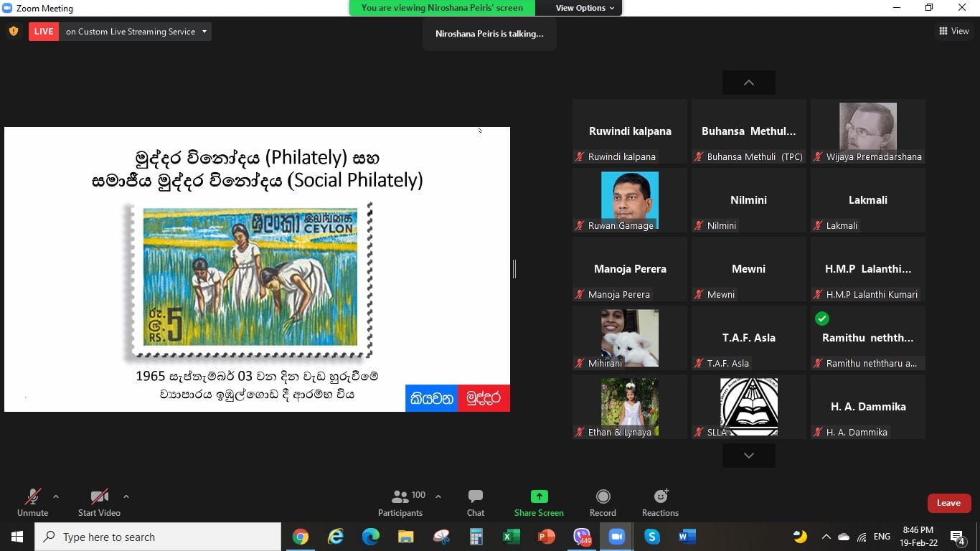The height and width of the screenshot is (551, 980).
Task: Open Calculator from taskbar
Action: [x=476, y=537]
